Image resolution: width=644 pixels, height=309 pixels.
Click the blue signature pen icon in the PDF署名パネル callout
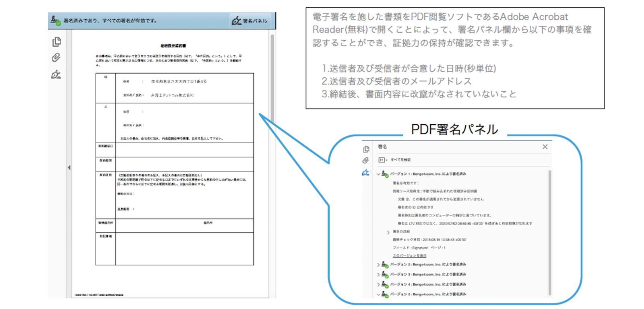coord(365,173)
